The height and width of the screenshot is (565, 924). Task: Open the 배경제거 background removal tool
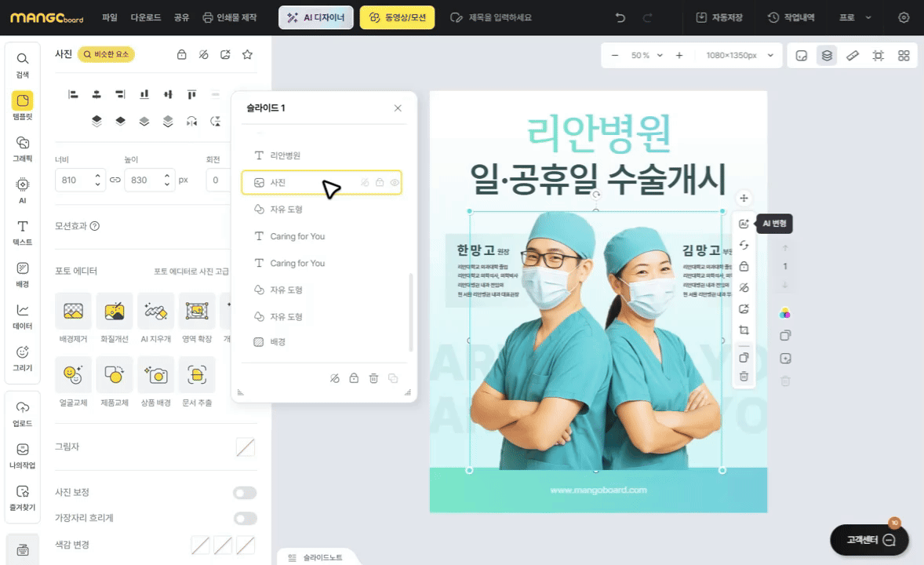coord(73,312)
